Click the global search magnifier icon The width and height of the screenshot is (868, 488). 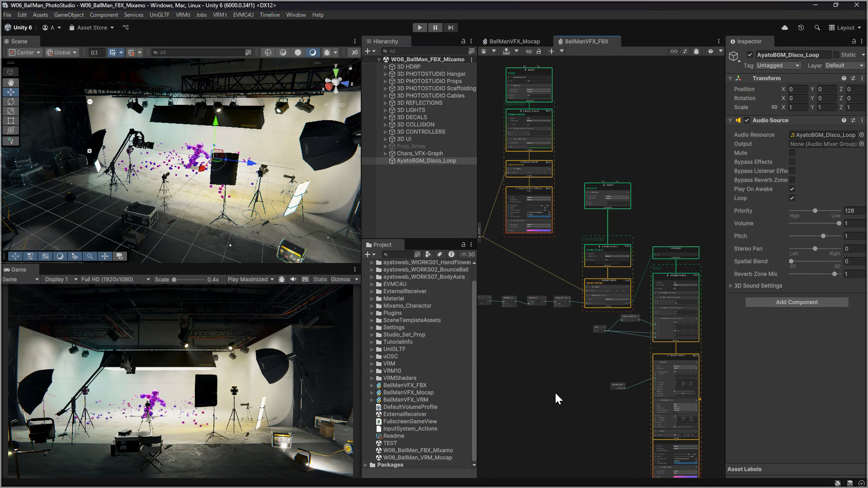point(817,28)
